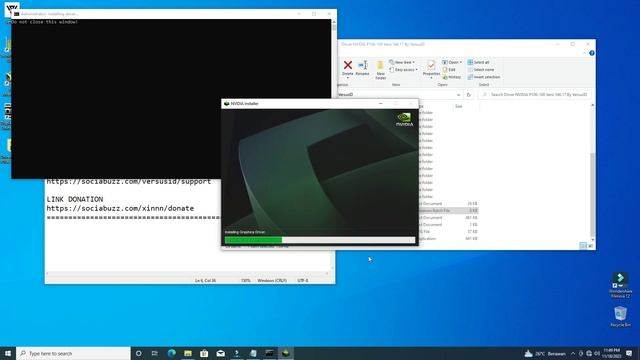Viewport: 640px width, 360px height.
Task: Show hidden system tray icons
Action: pos(573,353)
